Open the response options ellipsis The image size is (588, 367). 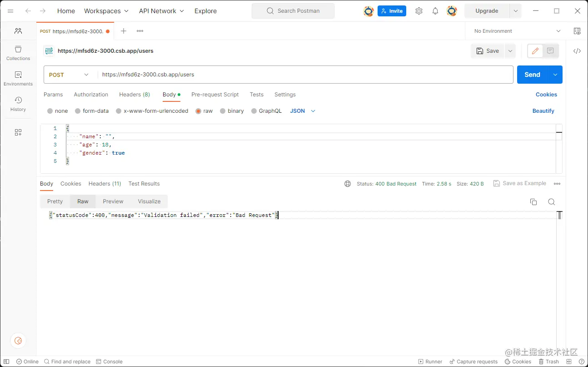point(557,184)
